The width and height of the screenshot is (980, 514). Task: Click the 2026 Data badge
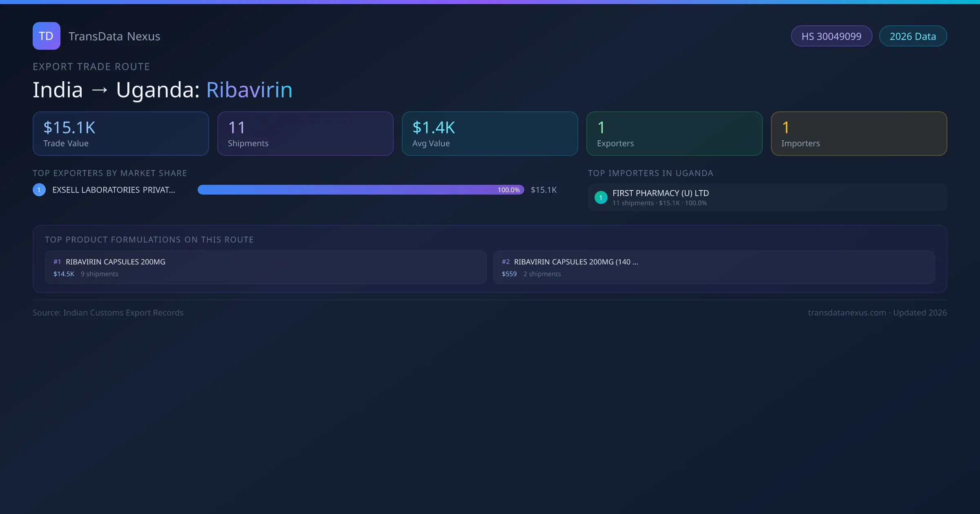(x=912, y=36)
